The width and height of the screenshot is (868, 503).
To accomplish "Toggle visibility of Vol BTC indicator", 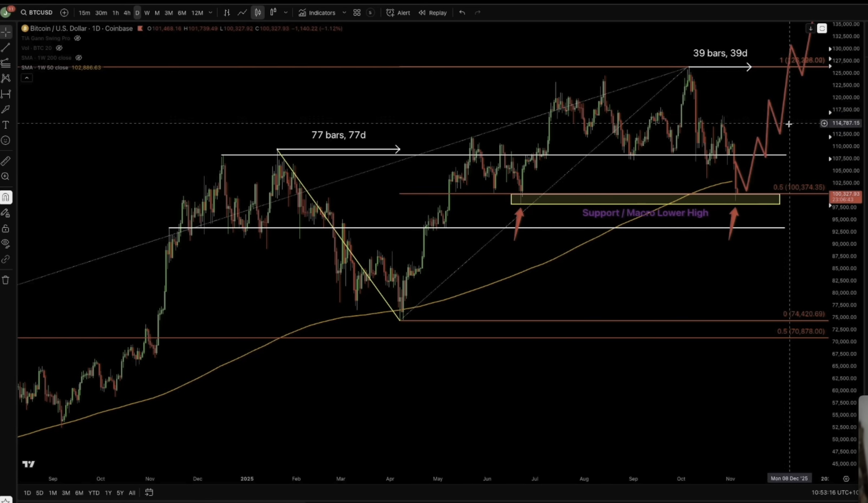I will 59,48.
